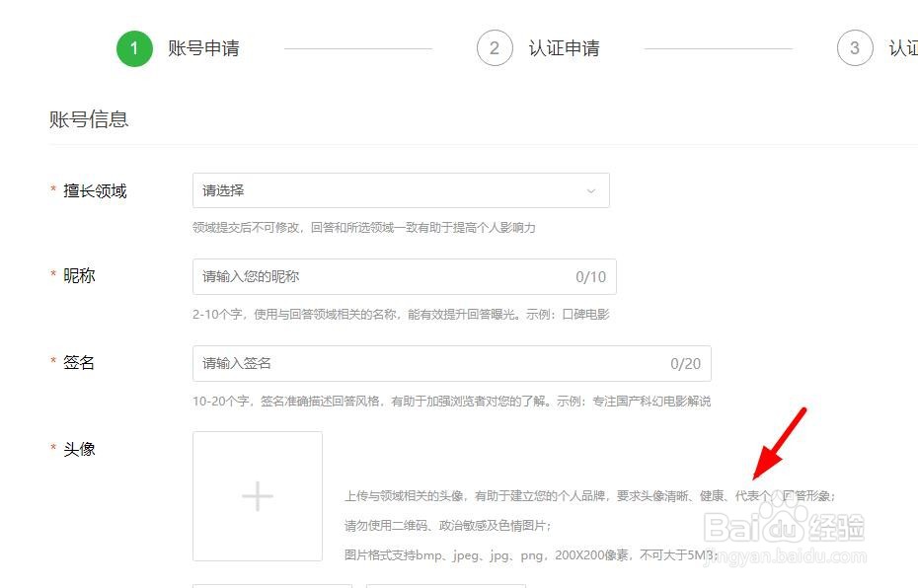Click the 0/10 character counter in nickname field
This screenshot has width=918, height=588.
point(590,276)
